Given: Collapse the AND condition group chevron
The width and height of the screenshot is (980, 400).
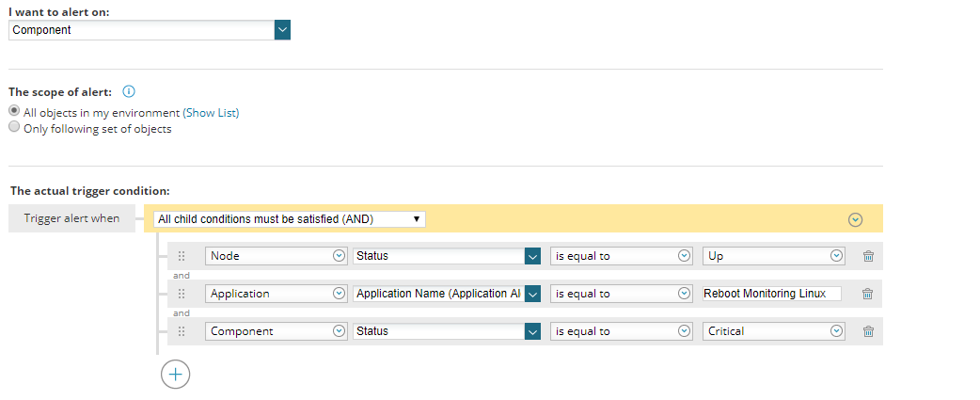Looking at the screenshot, I should (856, 219).
